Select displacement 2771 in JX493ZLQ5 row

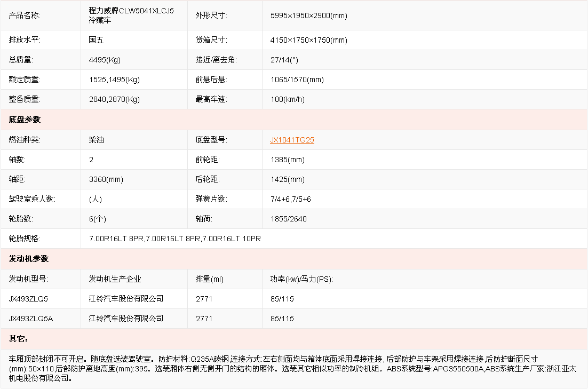coord(204,299)
